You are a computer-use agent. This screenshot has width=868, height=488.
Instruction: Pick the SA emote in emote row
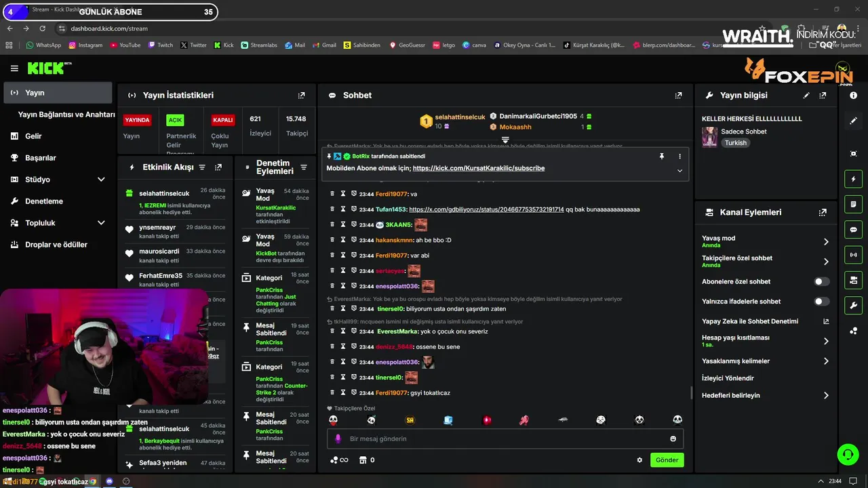(x=410, y=420)
